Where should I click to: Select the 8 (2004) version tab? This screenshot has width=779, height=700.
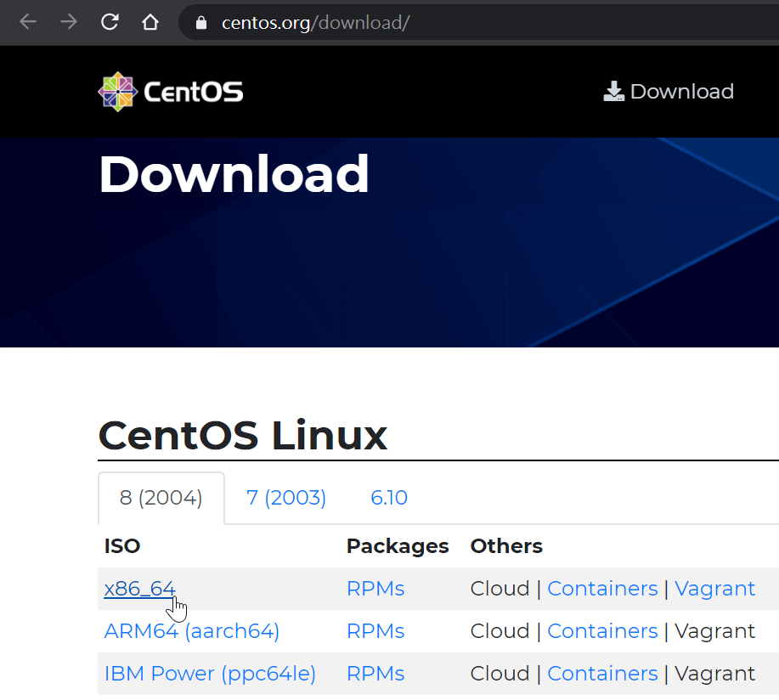coord(161,497)
